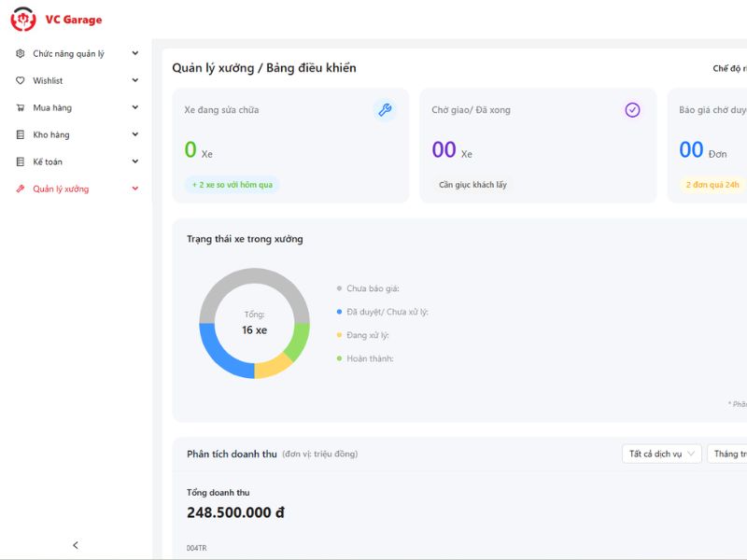Click the '248.500.000 đ' revenue value
The width and height of the screenshot is (747, 560).
(235, 512)
